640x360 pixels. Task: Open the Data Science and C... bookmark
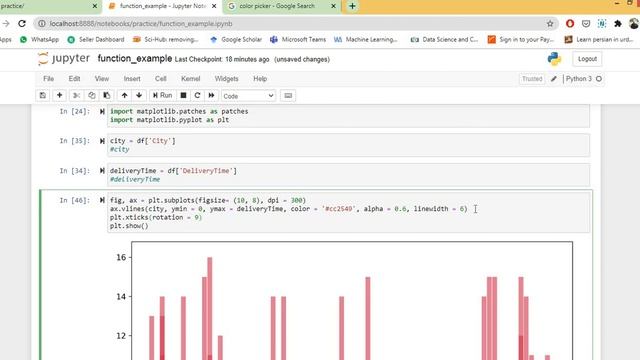(444, 40)
